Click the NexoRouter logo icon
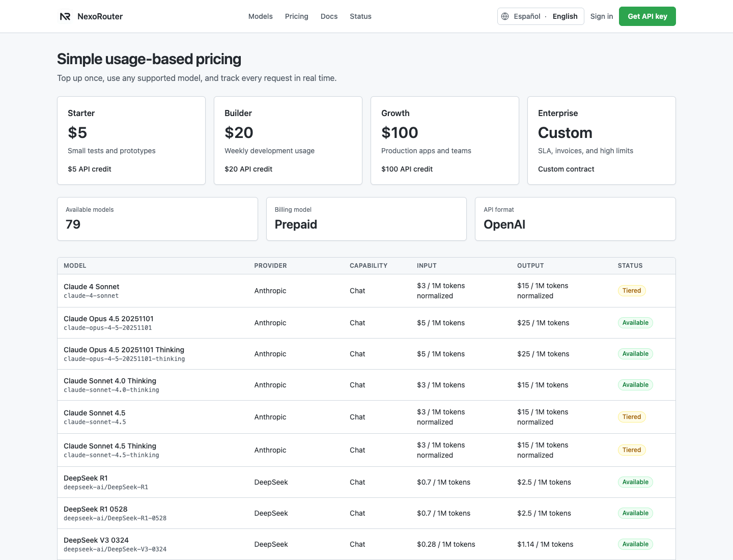 coord(65,16)
